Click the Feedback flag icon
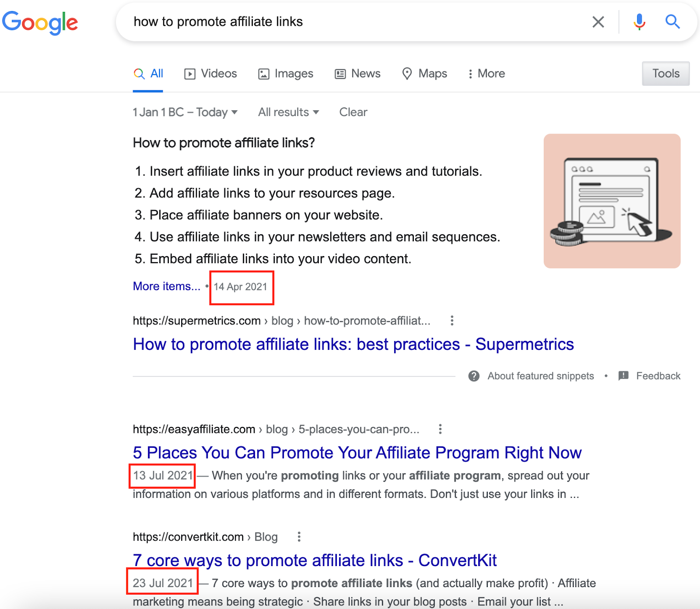 623,376
